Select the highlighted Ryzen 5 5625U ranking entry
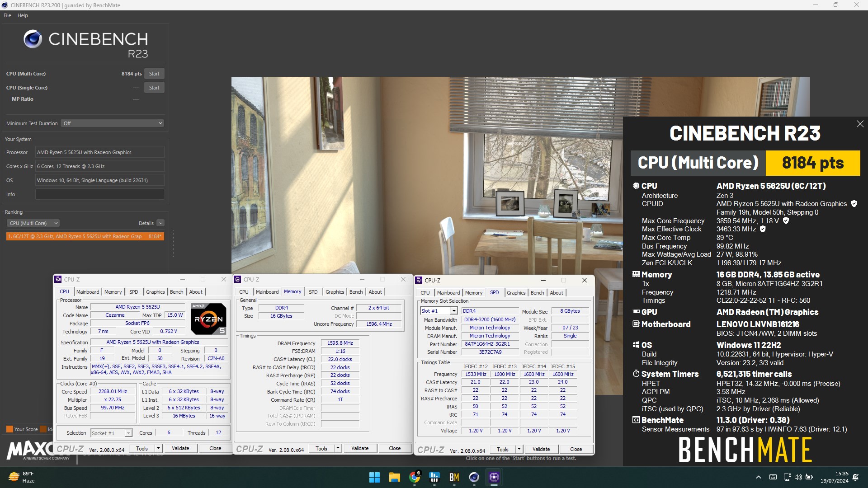 point(85,236)
